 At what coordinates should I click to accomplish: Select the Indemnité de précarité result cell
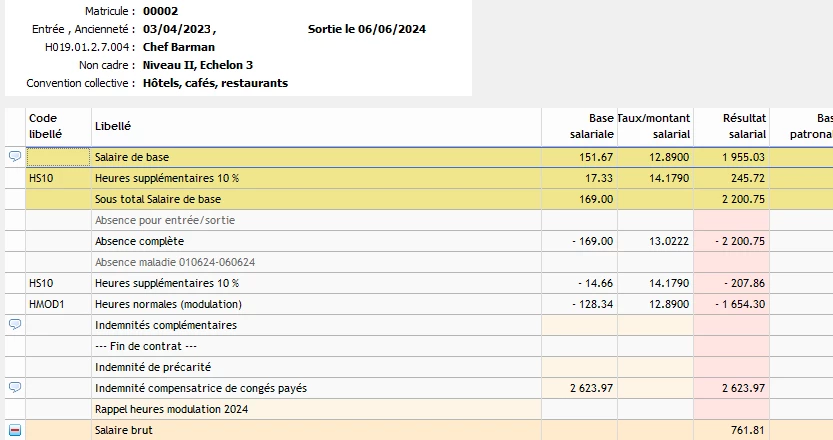tap(731, 367)
